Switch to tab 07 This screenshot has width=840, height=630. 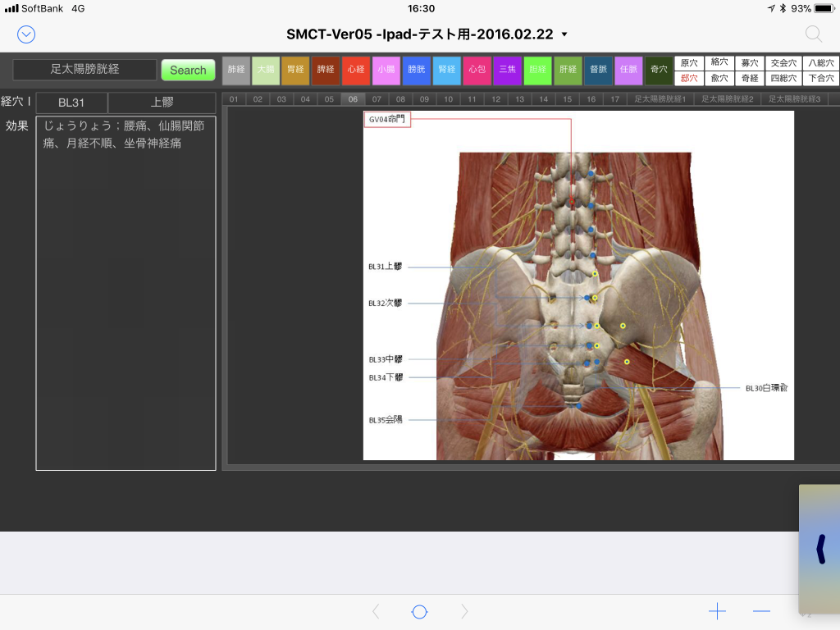point(377,99)
